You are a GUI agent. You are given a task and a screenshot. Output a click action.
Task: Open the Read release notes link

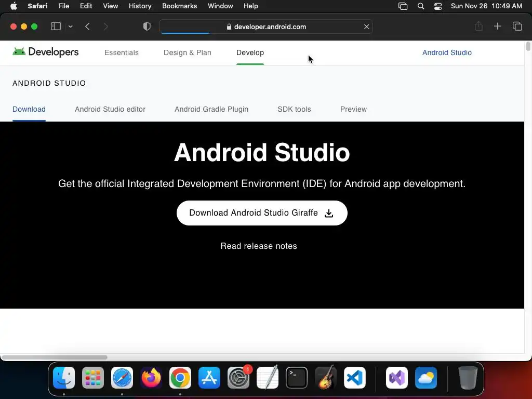259,246
